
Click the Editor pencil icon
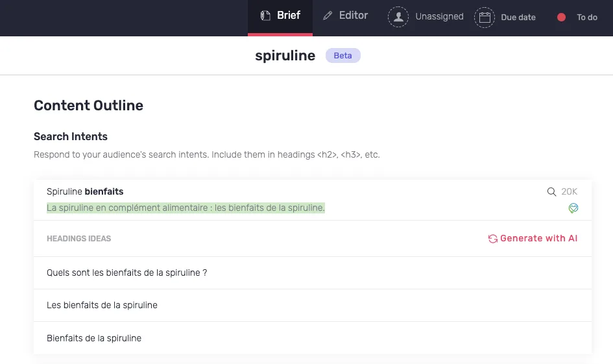[x=328, y=16]
